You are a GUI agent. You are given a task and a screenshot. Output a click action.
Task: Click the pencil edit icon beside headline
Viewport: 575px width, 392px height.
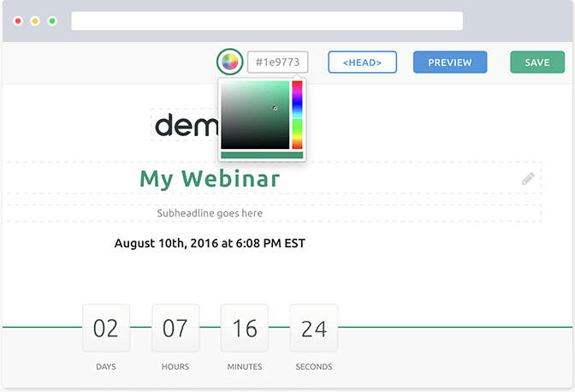click(x=528, y=179)
